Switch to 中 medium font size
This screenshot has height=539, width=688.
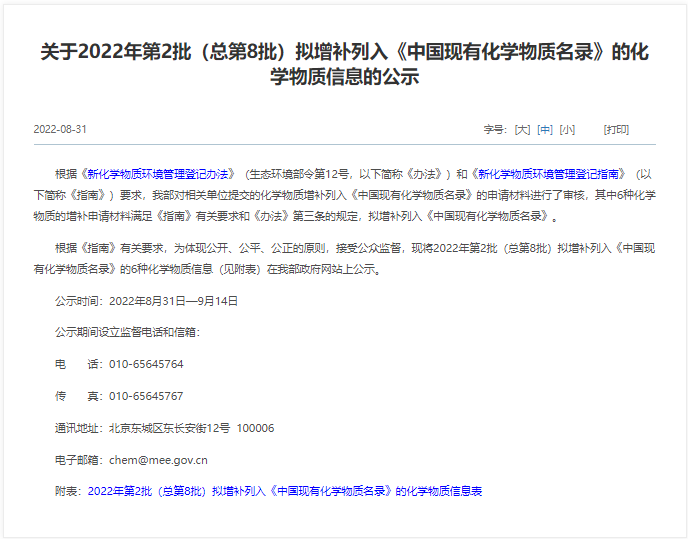[x=545, y=130]
